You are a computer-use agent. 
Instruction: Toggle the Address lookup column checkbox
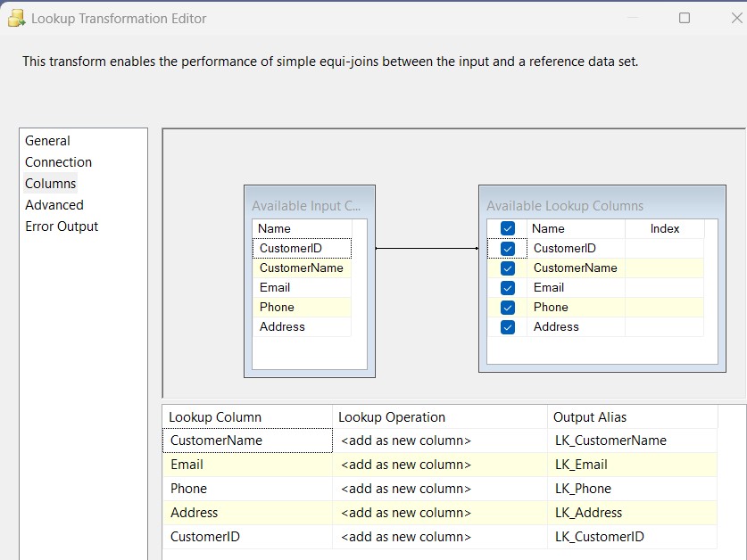tap(507, 326)
